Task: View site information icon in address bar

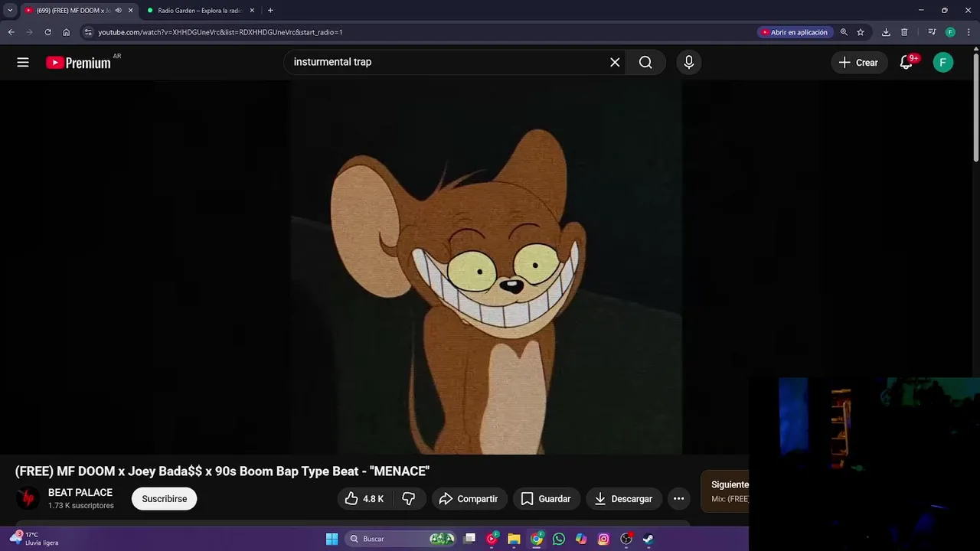Action: point(88,32)
